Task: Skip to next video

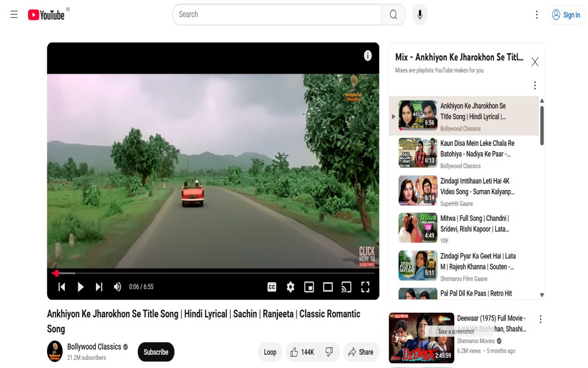Action: (99, 287)
